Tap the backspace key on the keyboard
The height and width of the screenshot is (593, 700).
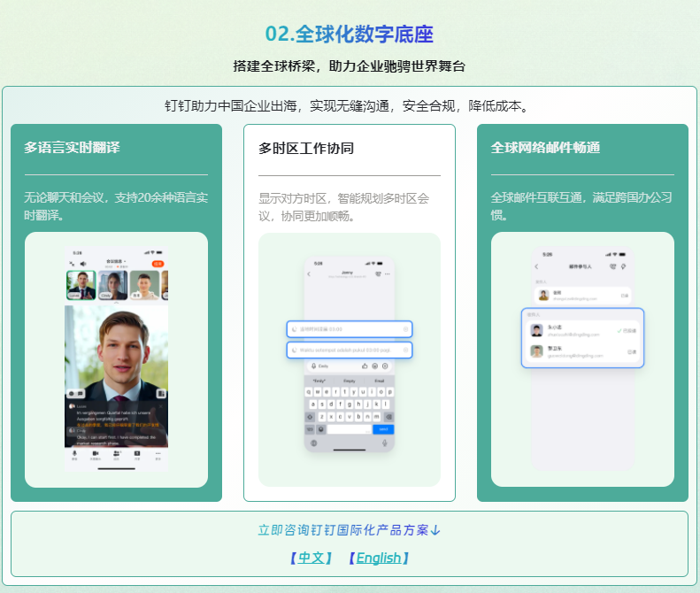click(388, 416)
